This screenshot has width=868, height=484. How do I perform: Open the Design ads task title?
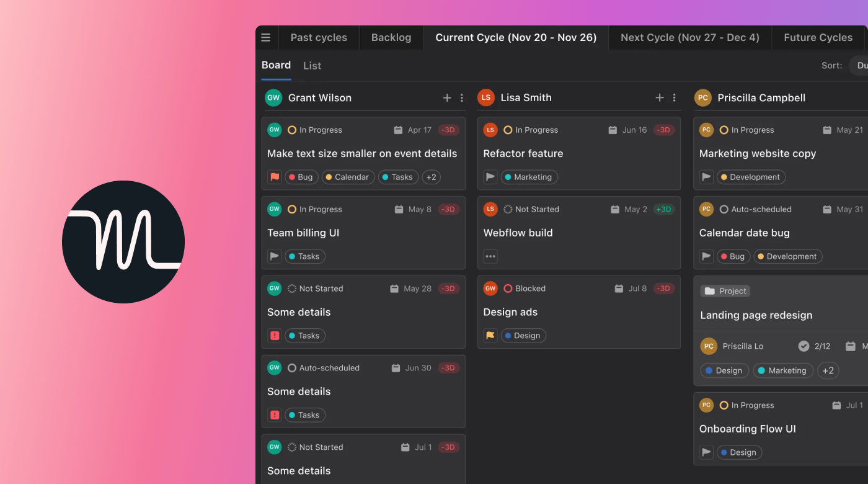pyautogui.click(x=510, y=312)
